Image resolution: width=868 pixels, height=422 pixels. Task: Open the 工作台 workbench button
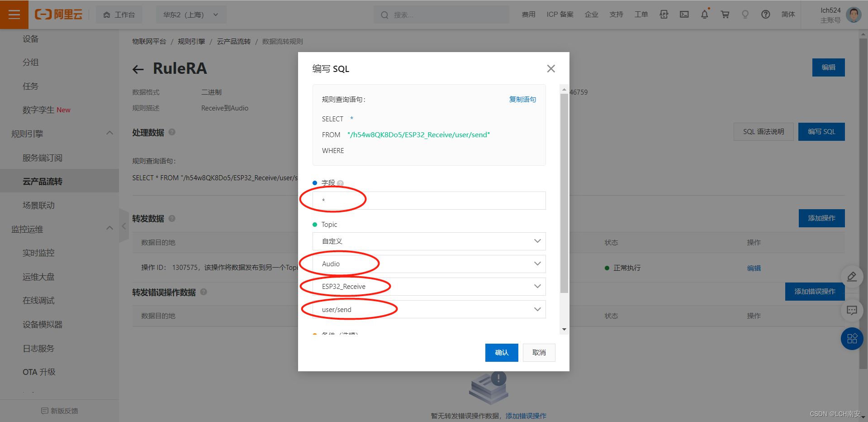click(x=119, y=14)
